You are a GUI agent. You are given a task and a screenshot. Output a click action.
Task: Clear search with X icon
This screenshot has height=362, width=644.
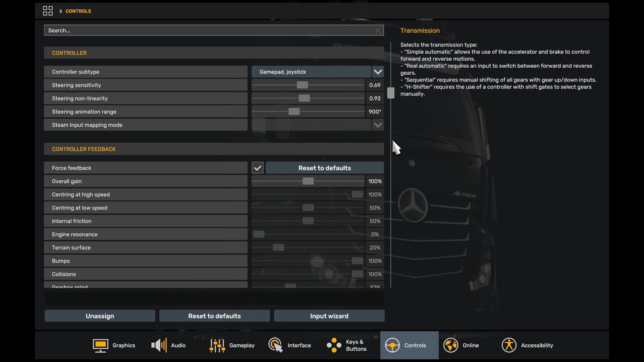[378, 31]
